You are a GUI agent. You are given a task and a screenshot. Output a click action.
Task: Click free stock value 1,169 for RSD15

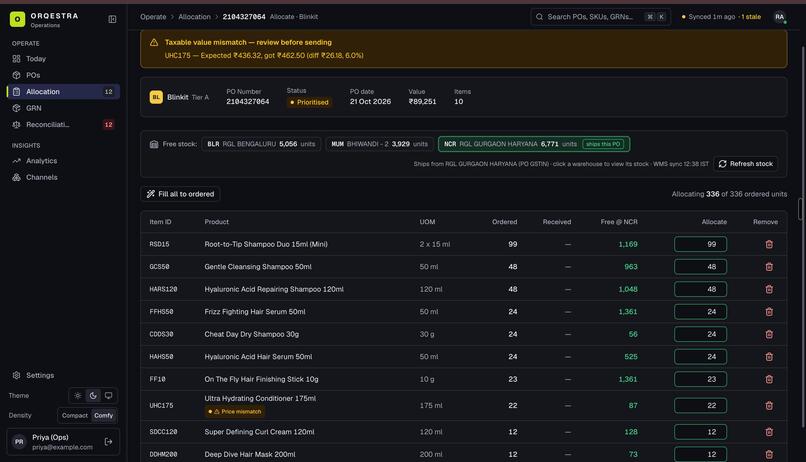coord(628,244)
